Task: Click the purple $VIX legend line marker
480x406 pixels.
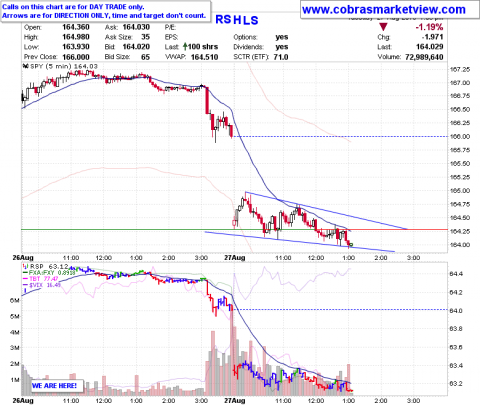Action: [x=25, y=285]
